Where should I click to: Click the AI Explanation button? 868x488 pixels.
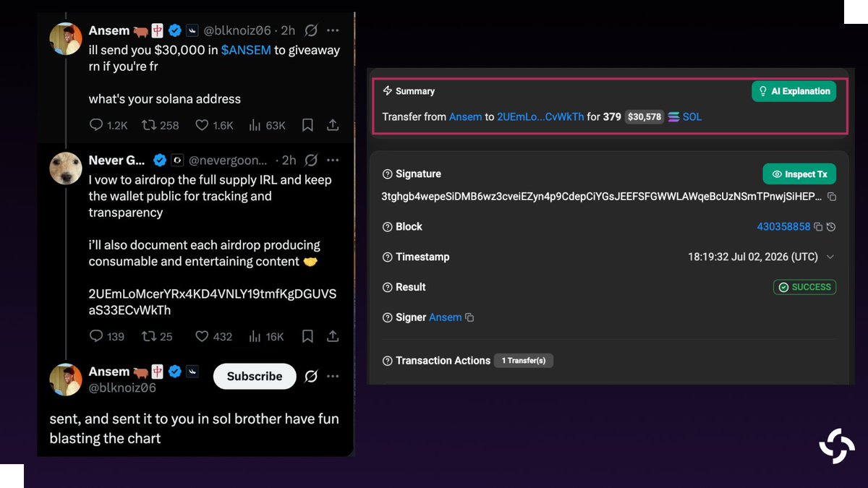(x=793, y=91)
